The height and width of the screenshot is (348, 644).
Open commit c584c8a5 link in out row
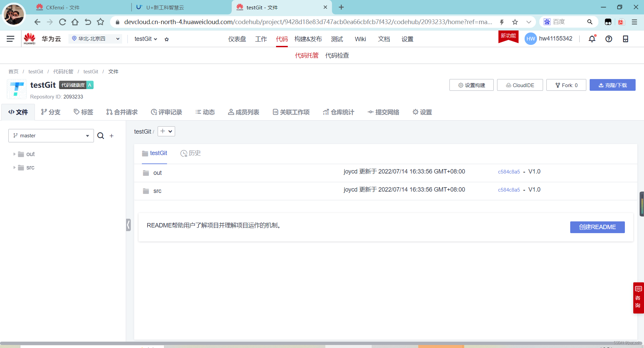[x=509, y=172]
